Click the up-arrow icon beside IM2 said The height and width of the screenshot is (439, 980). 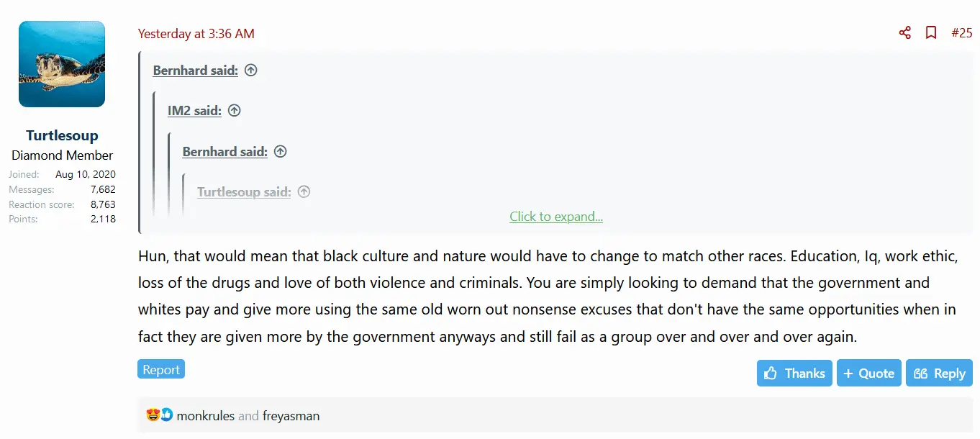(x=234, y=111)
